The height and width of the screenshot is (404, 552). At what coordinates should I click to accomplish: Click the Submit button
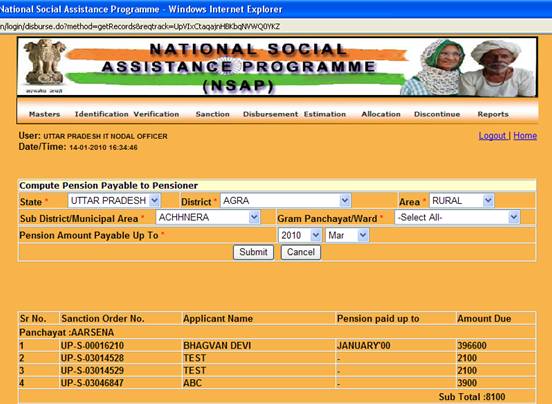coord(253,252)
